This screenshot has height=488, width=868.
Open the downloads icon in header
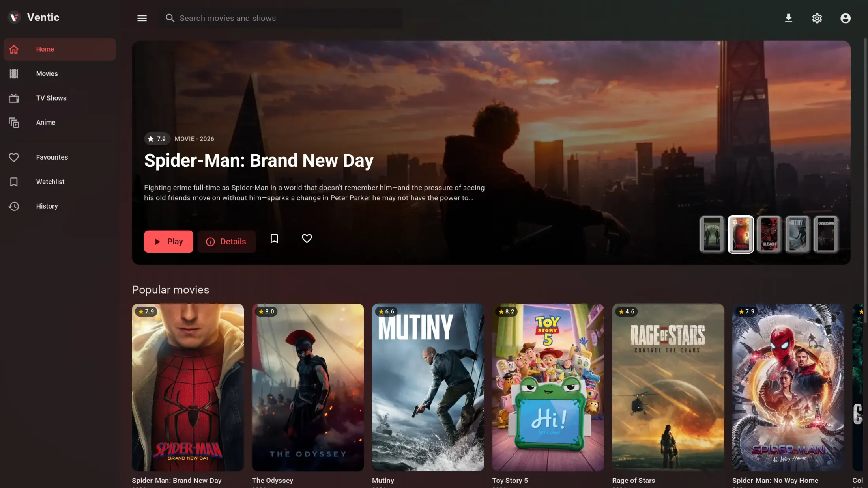click(x=788, y=18)
